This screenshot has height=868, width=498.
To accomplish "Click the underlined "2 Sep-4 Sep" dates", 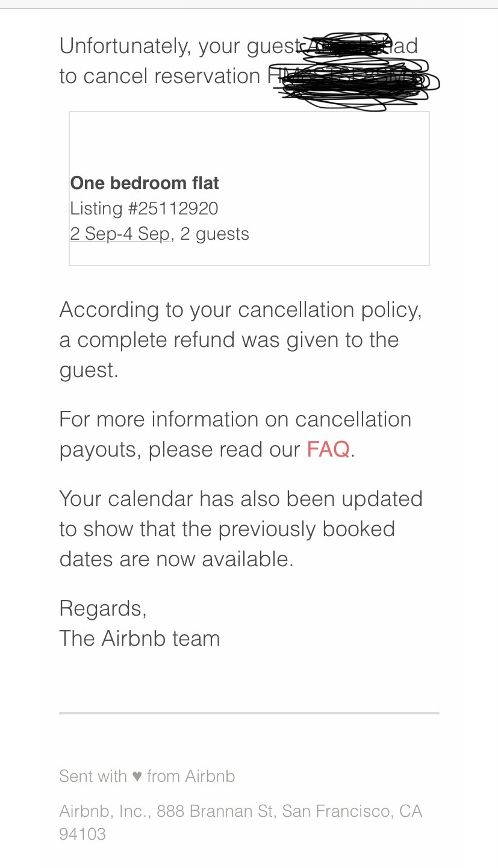I will coord(120,234).
